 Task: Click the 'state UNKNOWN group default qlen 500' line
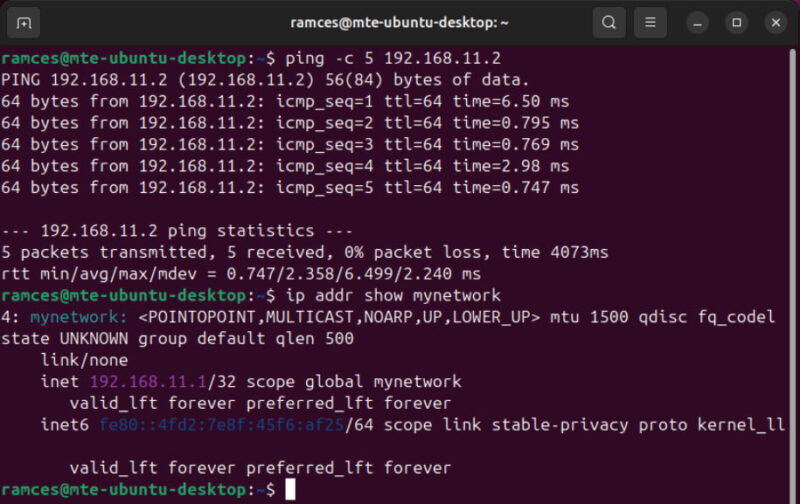(177, 339)
